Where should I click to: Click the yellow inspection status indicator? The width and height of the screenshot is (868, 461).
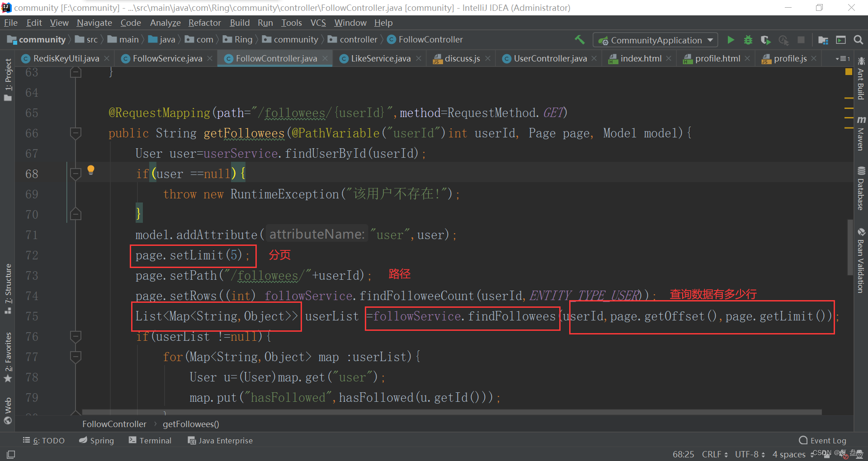click(x=849, y=72)
